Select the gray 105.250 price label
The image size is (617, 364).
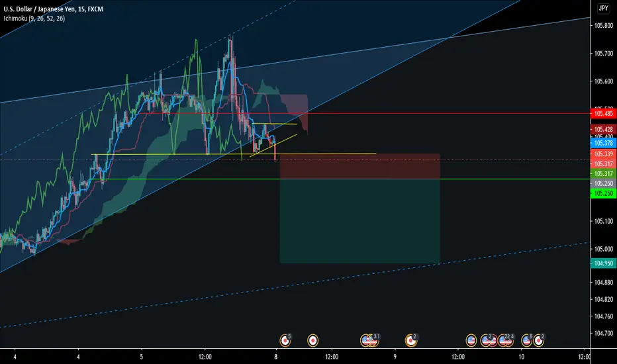[604, 183]
